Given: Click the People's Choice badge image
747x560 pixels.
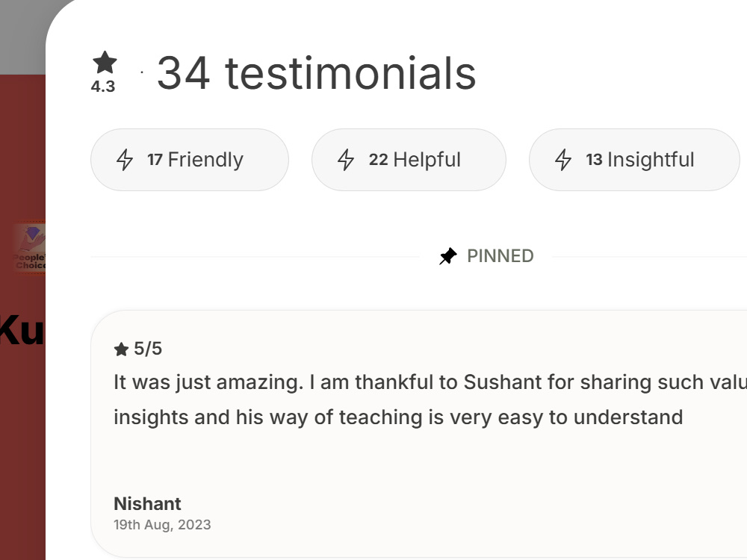Looking at the screenshot, I should click(30, 248).
